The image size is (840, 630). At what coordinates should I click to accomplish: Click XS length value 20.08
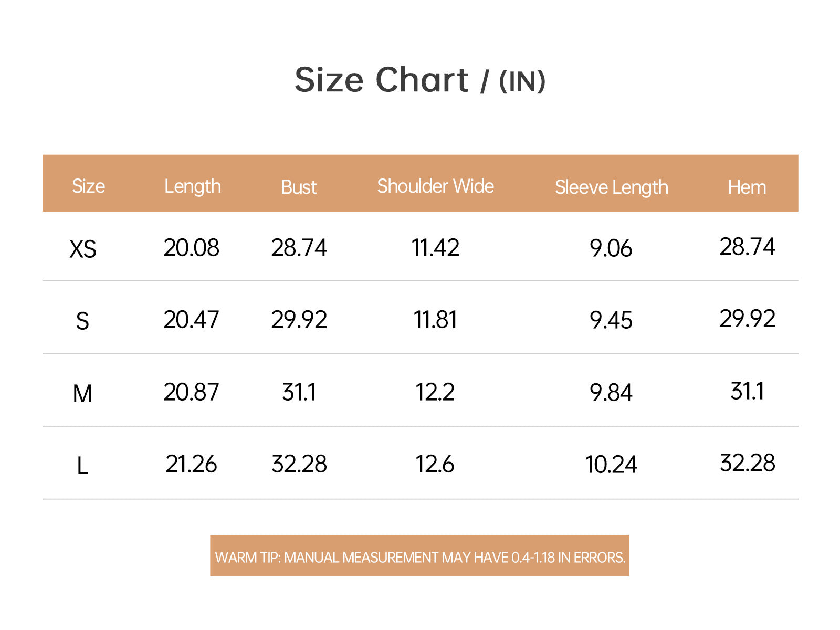191,248
